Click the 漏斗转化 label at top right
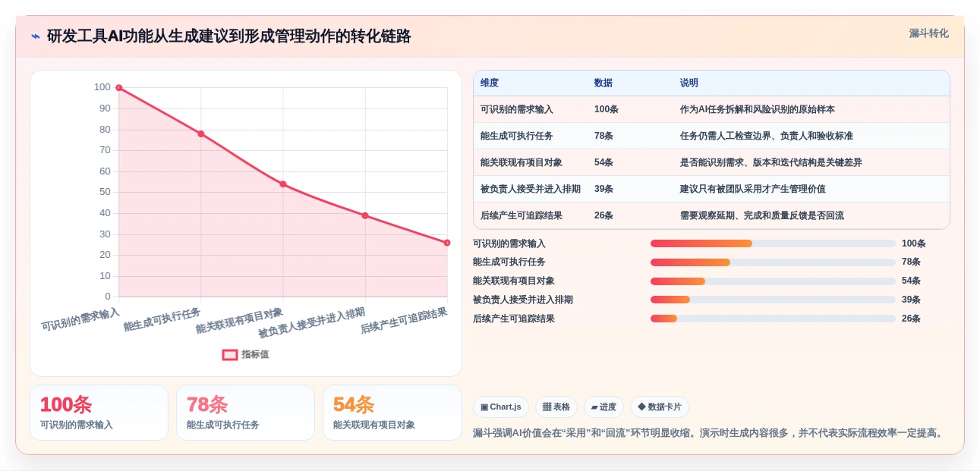The image size is (980, 471). click(928, 33)
